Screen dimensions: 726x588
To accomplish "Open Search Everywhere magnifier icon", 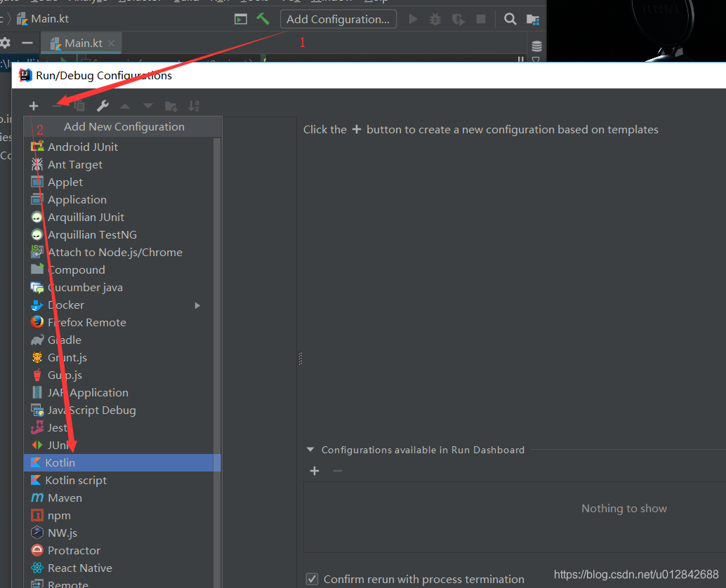I will click(510, 19).
